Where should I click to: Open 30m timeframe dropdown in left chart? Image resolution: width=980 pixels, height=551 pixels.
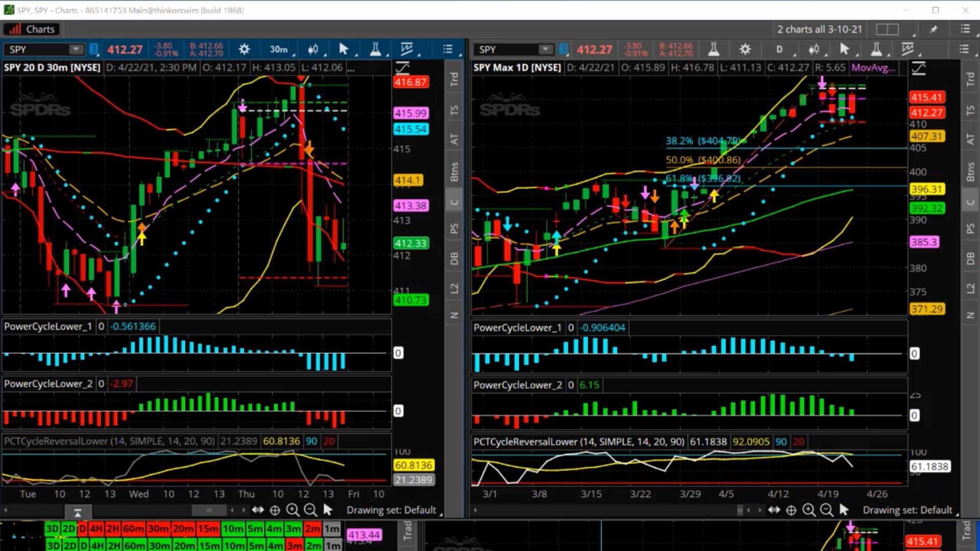click(281, 49)
